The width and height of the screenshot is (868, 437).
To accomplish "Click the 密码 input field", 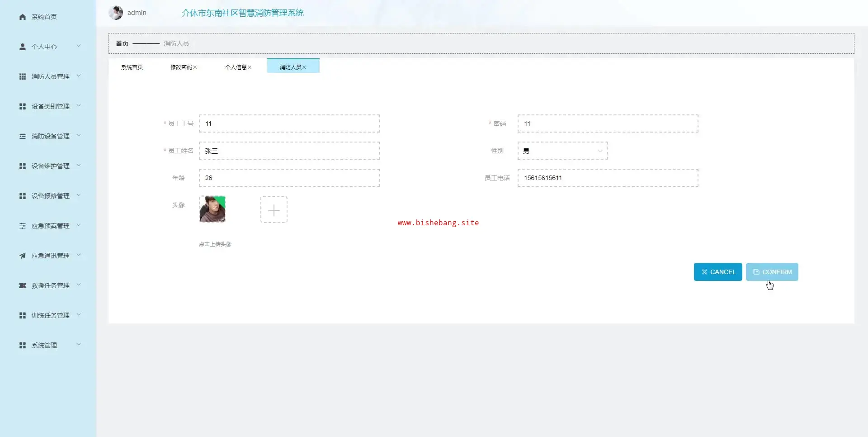I will pyautogui.click(x=608, y=123).
